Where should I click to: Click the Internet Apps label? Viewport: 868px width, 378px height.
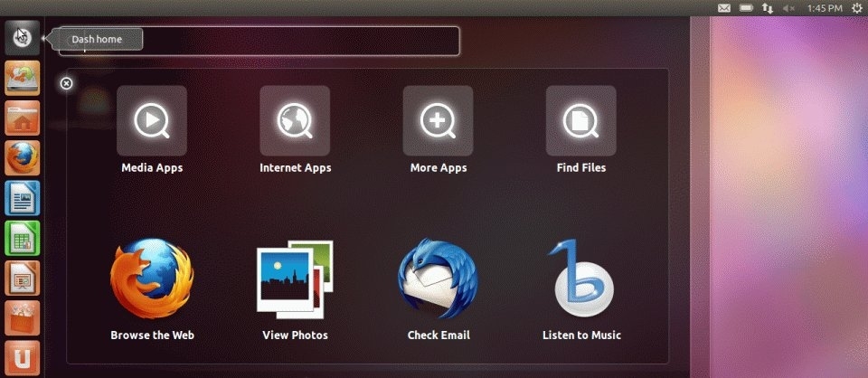296,167
